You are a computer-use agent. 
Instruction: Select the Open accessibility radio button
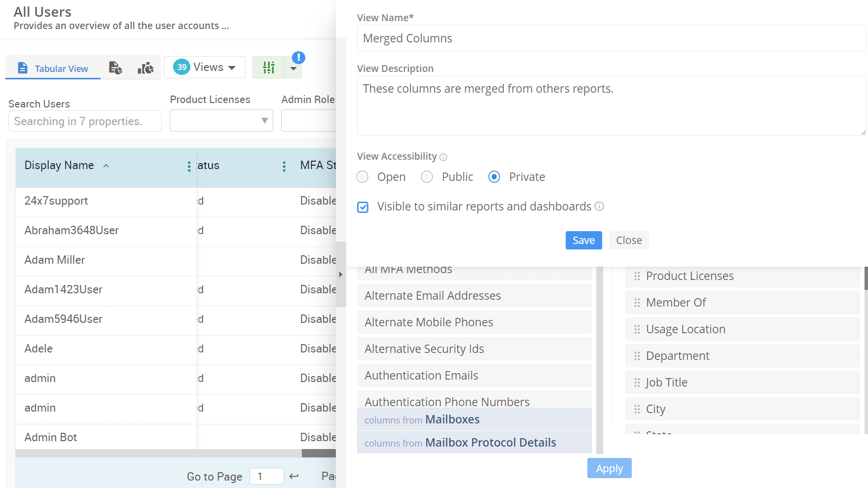coord(362,176)
